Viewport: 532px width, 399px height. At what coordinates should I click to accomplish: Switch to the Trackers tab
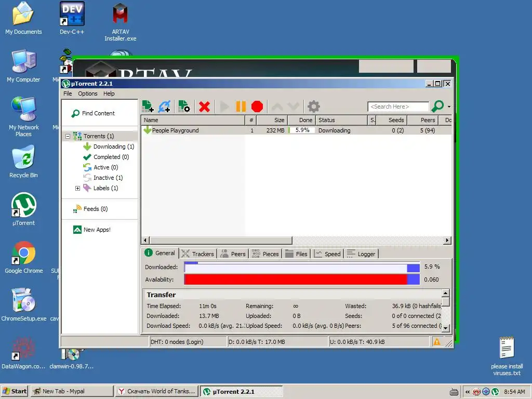pyautogui.click(x=198, y=254)
